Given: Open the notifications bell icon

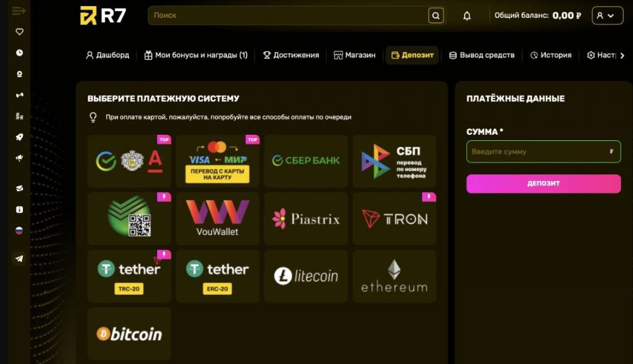Looking at the screenshot, I should (x=467, y=15).
